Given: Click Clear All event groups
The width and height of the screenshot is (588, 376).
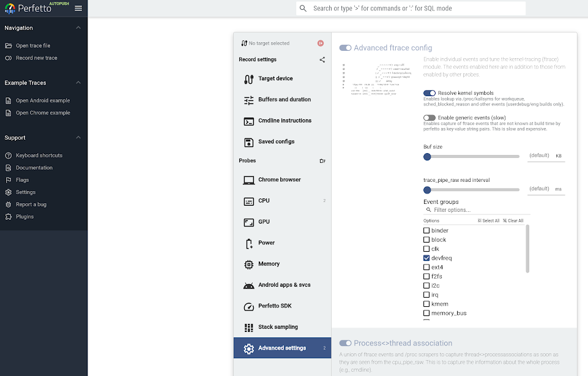Looking at the screenshot, I should tap(513, 220).
